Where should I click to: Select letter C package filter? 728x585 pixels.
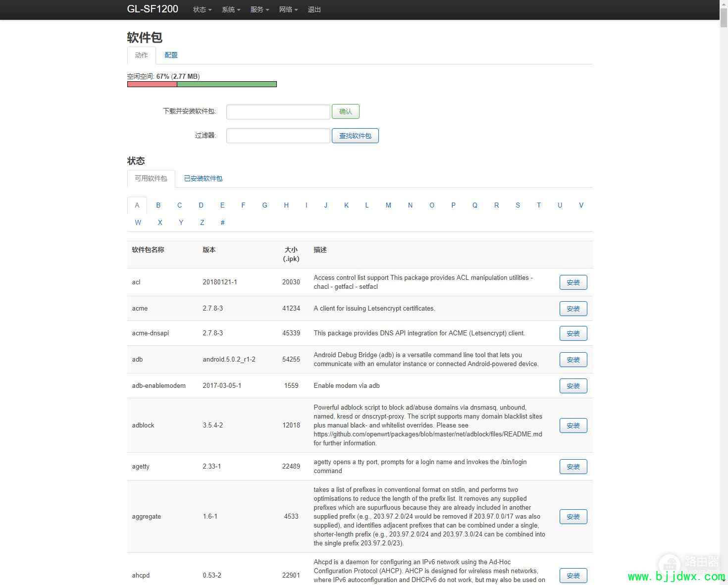[180, 205]
